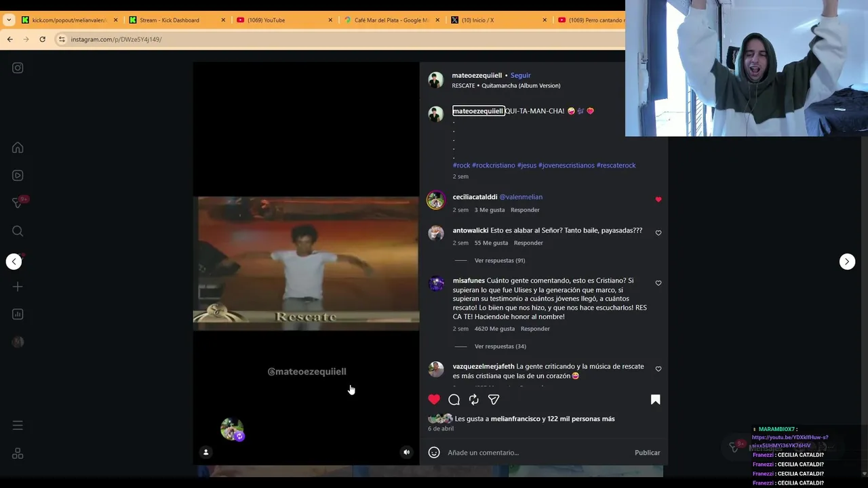Open the #jovenescristianos hashtag
868x488 pixels.
tap(566, 165)
